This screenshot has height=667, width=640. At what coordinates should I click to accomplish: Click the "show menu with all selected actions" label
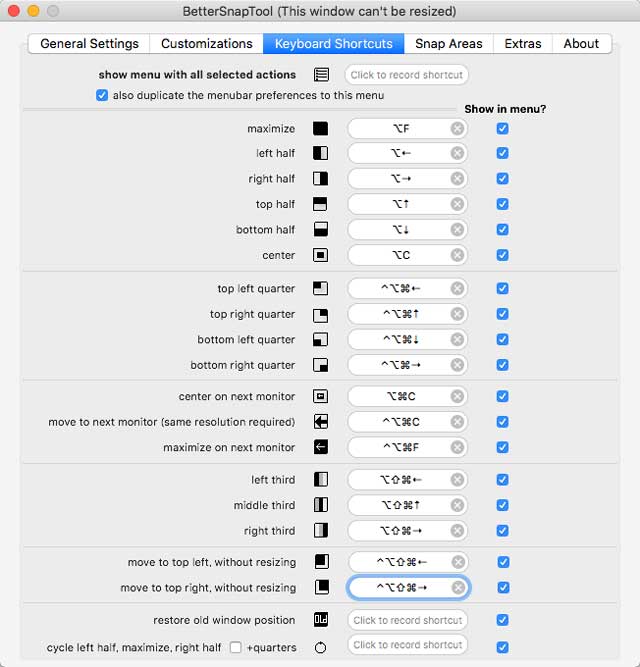[x=197, y=75]
